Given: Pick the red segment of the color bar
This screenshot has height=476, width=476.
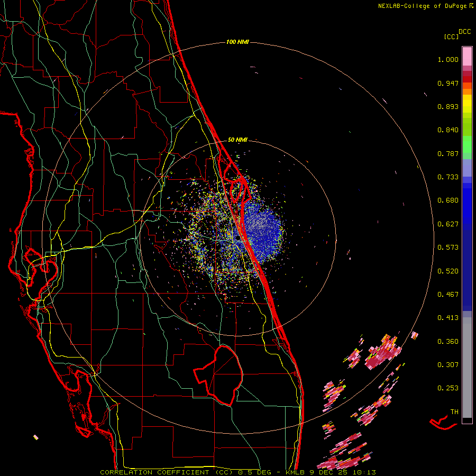Looking at the screenshot, I should tap(467, 79).
